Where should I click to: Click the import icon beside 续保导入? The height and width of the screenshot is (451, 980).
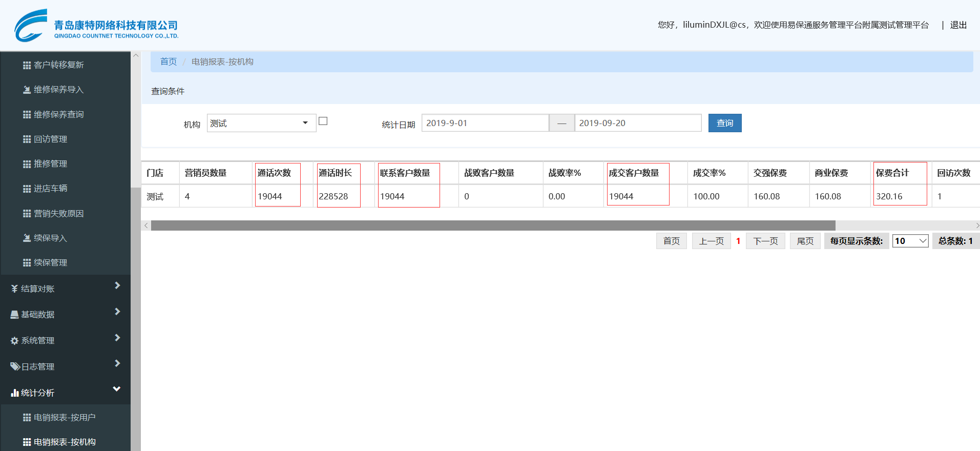(x=27, y=238)
